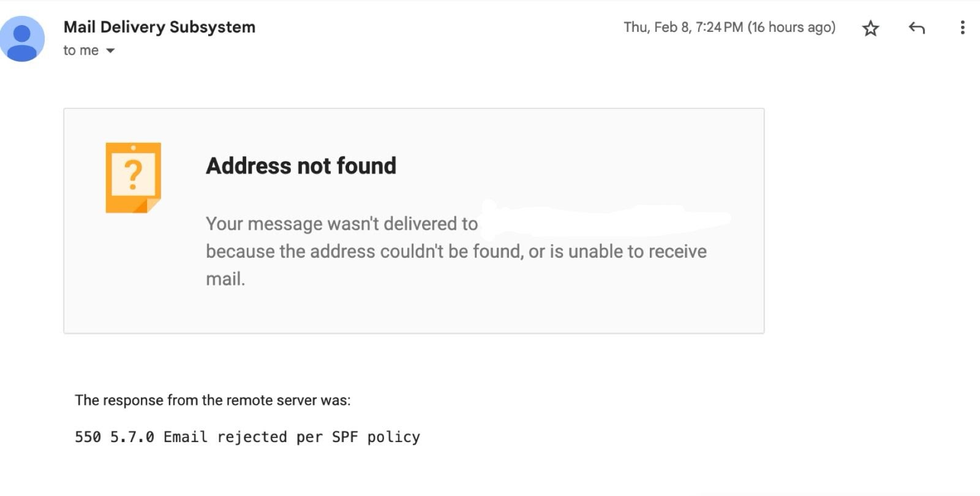Click the sender's blue avatar icon
This screenshot has width=980, height=496.
tap(23, 39)
